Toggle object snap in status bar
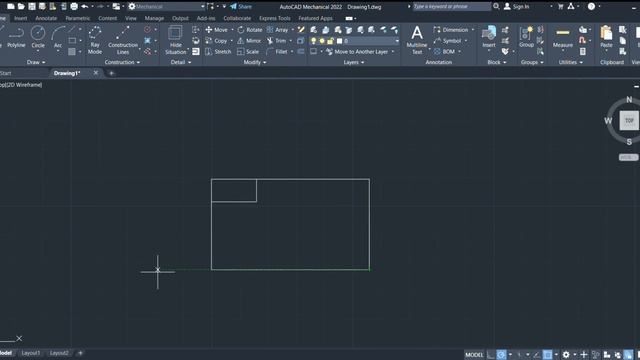640x360 pixels. point(548,355)
